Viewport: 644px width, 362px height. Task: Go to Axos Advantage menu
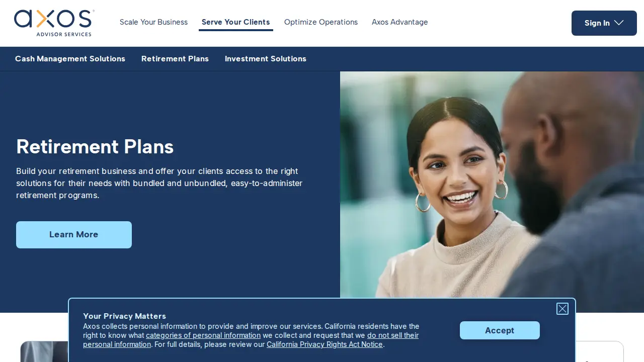point(400,22)
